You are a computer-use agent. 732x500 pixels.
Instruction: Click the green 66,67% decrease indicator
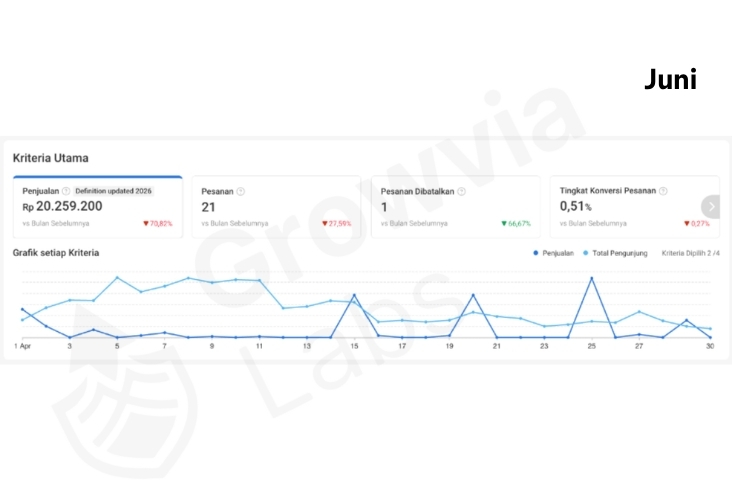pos(516,224)
